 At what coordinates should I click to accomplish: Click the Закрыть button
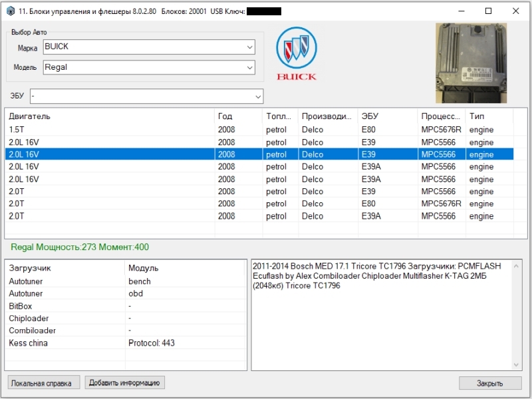point(490,383)
